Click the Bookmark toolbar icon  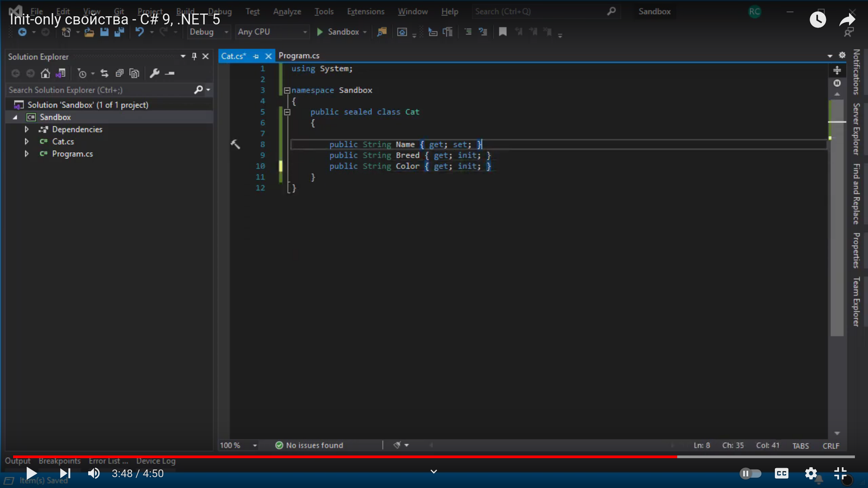[503, 32]
